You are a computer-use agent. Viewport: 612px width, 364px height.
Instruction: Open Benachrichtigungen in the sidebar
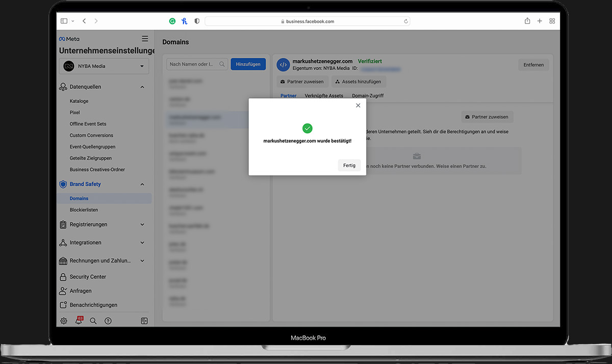click(x=93, y=305)
